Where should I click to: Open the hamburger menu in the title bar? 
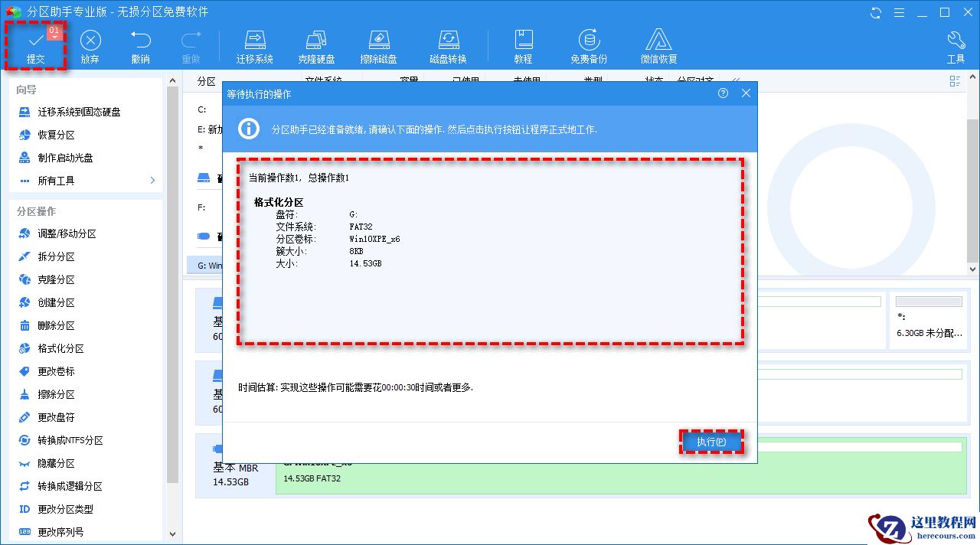pyautogui.click(x=898, y=12)
